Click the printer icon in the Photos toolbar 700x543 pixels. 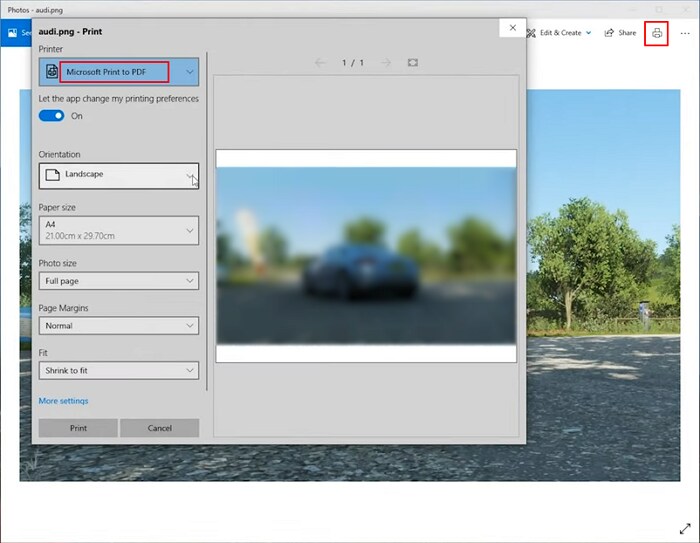(656, 33)
